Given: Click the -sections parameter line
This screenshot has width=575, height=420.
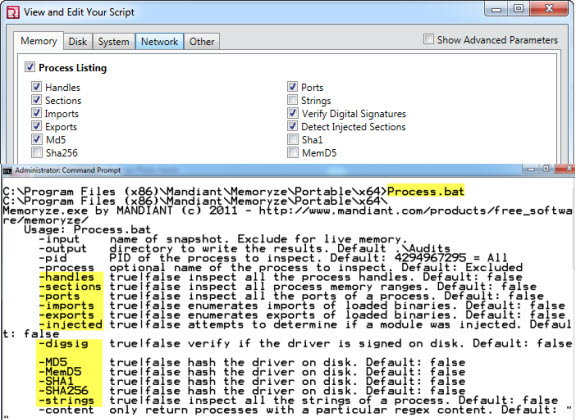Looking at the screenshot, I should (x=288, y=287).
